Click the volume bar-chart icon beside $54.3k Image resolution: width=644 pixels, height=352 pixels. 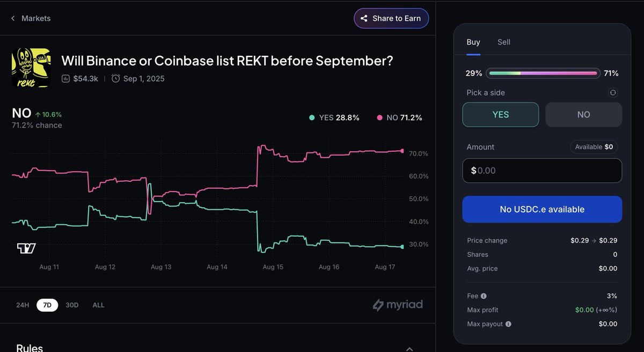pyautogui.click(x=66, y=79)
